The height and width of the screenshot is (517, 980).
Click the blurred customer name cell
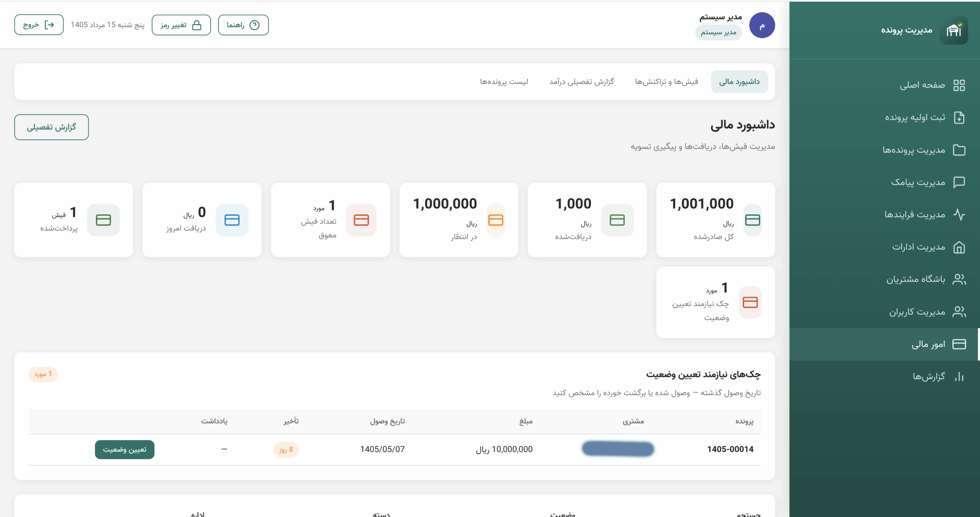point(618,449)
